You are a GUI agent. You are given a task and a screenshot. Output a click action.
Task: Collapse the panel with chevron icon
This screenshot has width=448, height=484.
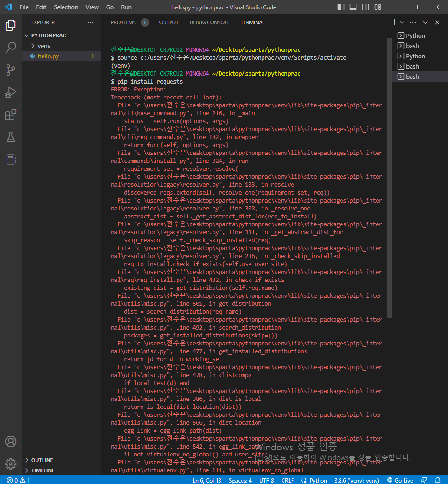click(x=425, y=22)
